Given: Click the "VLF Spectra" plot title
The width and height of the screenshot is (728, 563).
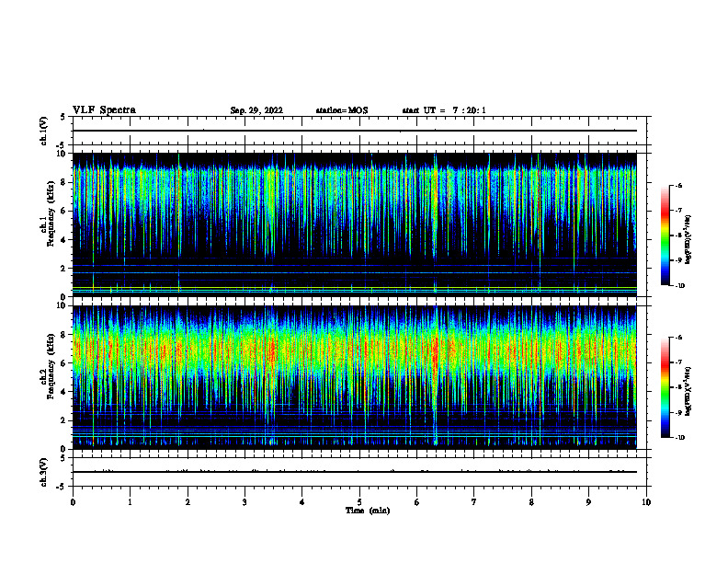Looking at the screenshot, I should pyautogui.click(x=104, y=110).
